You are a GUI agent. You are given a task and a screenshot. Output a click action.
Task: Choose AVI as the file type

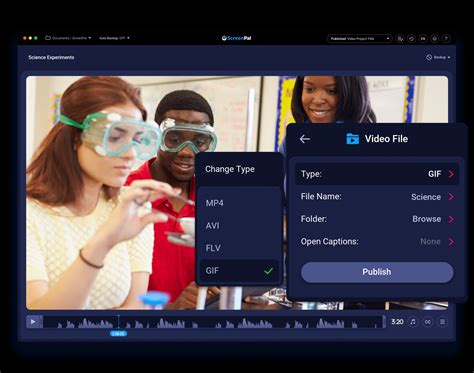[x=239, y=226]
